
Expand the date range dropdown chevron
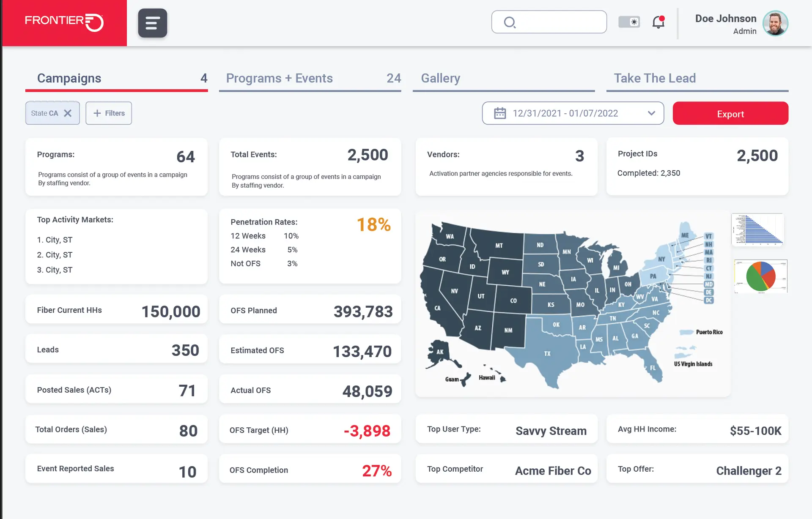[651, 113]
